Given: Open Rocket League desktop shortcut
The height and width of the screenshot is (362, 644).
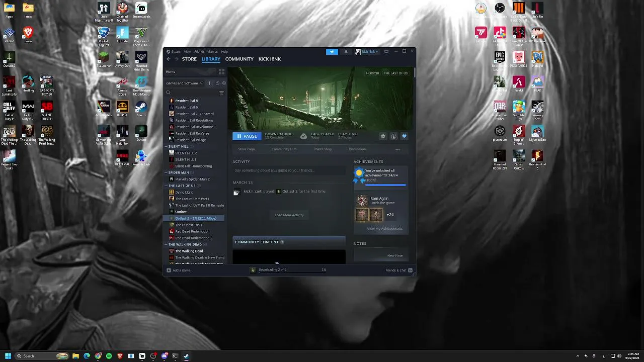Looking at the screenshot, I should 103,36.
